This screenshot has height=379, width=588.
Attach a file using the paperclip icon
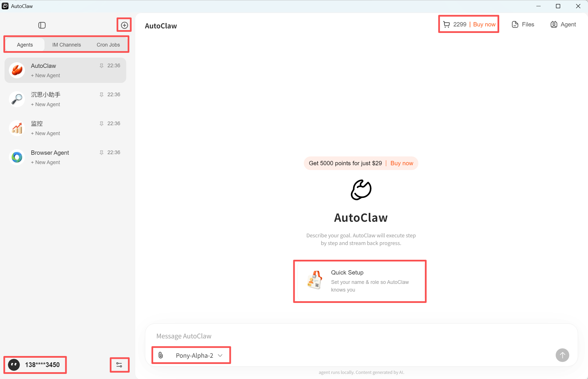(161, 355)
